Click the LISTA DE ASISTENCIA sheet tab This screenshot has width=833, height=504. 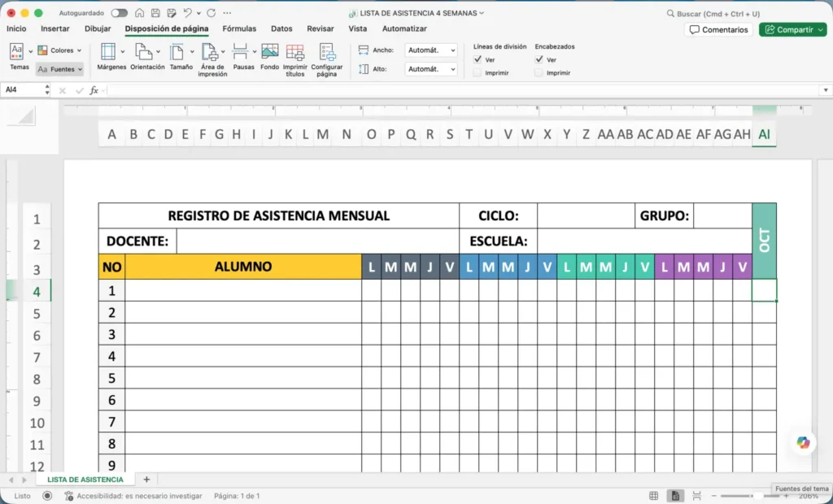click(85, 480)
